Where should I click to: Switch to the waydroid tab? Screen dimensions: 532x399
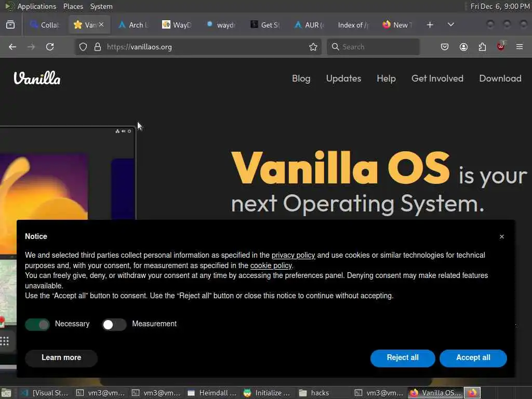click(x=220, y=25)
